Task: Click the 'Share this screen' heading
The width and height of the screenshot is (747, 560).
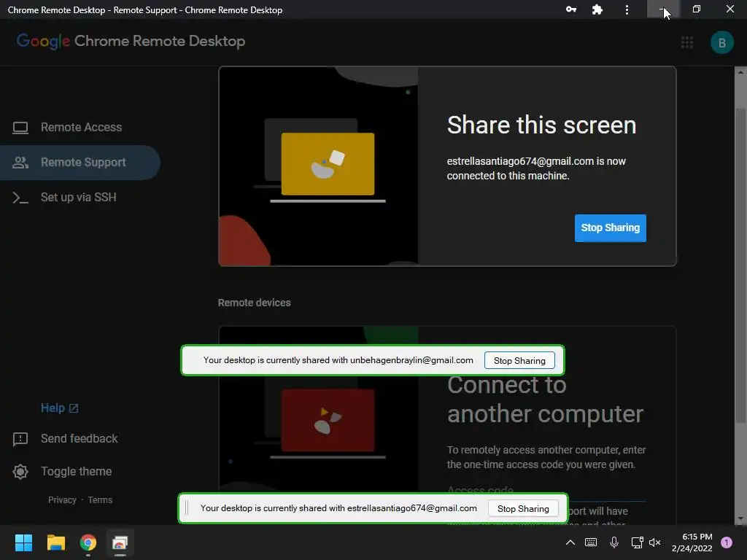Action: (x=542, y=125)
